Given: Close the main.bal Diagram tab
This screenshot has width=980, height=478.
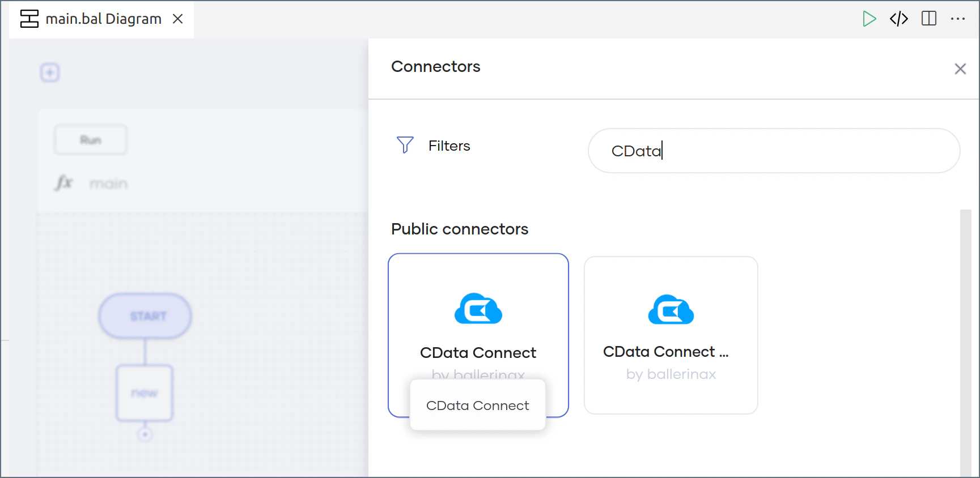Looking at the screenshot, I should 177,19.
